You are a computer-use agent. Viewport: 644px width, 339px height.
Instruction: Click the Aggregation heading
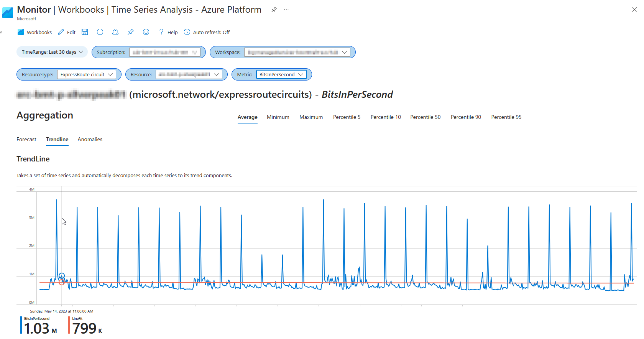(x=45, y=115)
